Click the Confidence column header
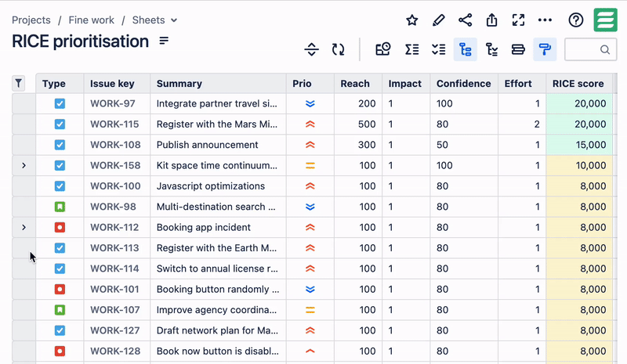The width and height of the screenshot is (627, 364). 463,84
